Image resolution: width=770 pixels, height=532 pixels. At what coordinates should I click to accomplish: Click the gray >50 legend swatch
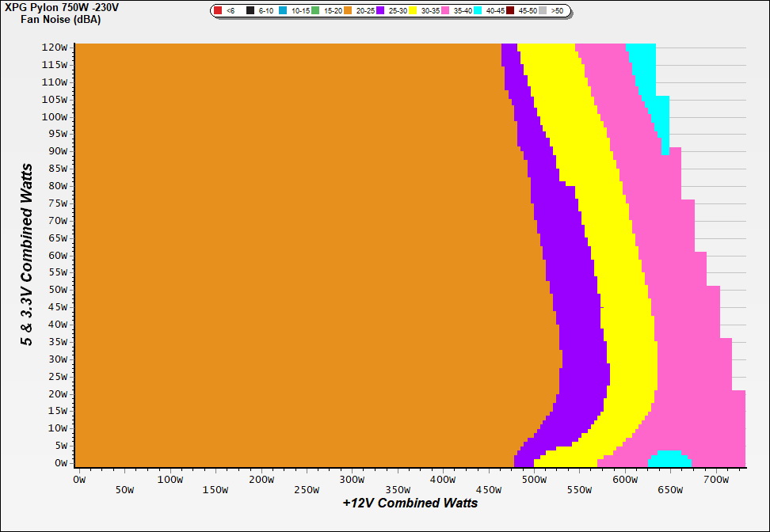tap(543, 11)
